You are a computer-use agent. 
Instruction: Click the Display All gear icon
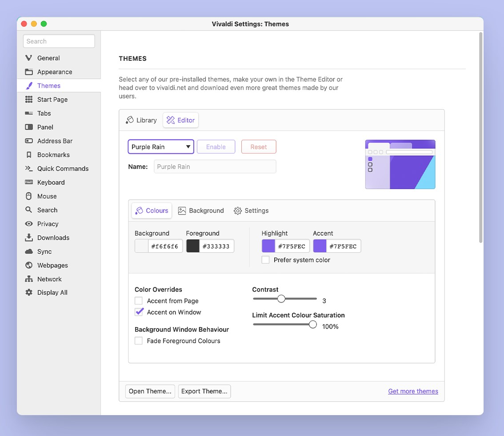click(x=28, y=292)
